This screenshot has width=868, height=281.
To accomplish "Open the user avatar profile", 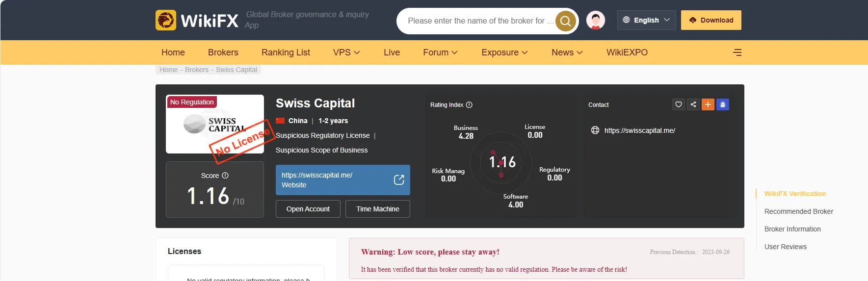I will 596,21.
